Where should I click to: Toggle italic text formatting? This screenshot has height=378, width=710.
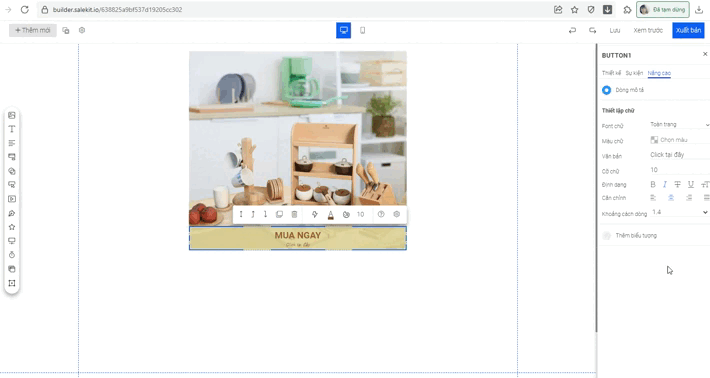[665, 184]
